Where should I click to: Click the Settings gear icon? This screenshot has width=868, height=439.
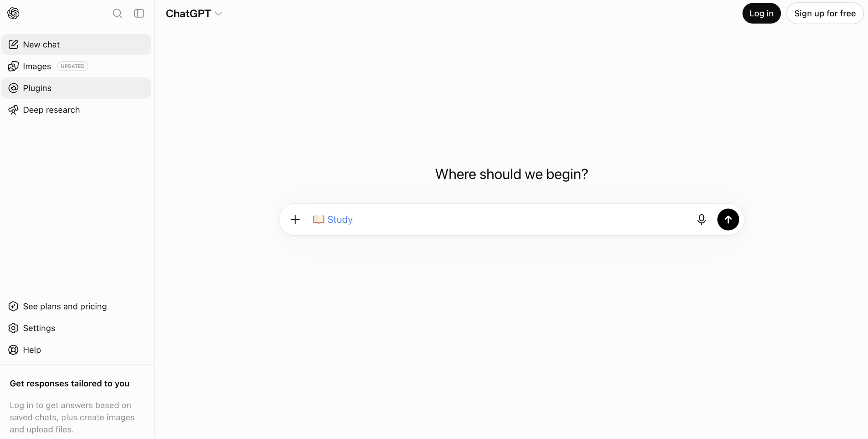click(x=13, y=328)
